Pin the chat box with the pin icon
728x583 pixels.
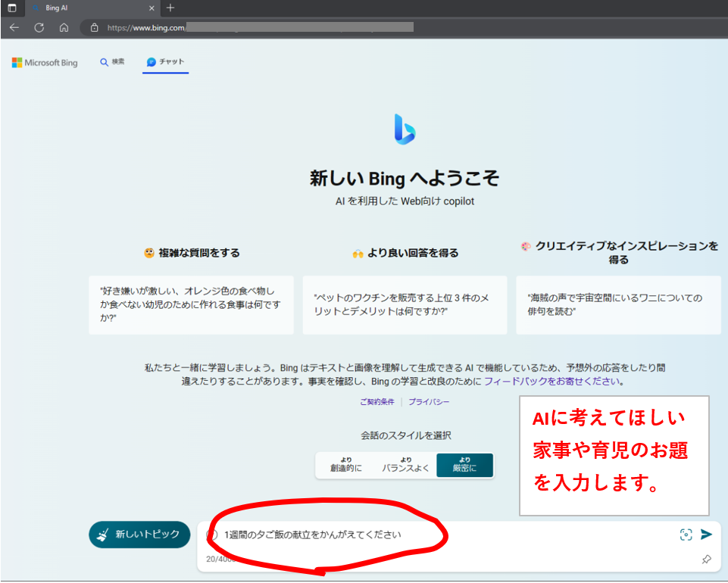pyautogui.click(x=706, y=560)
